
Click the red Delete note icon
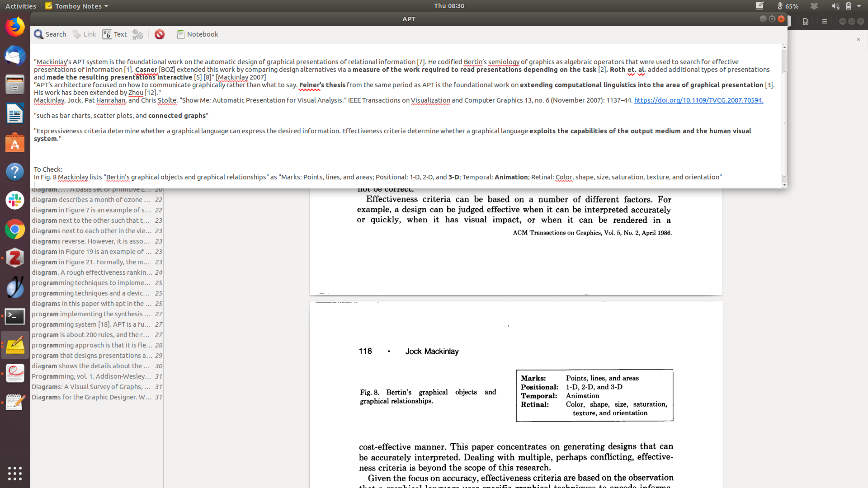159,34
